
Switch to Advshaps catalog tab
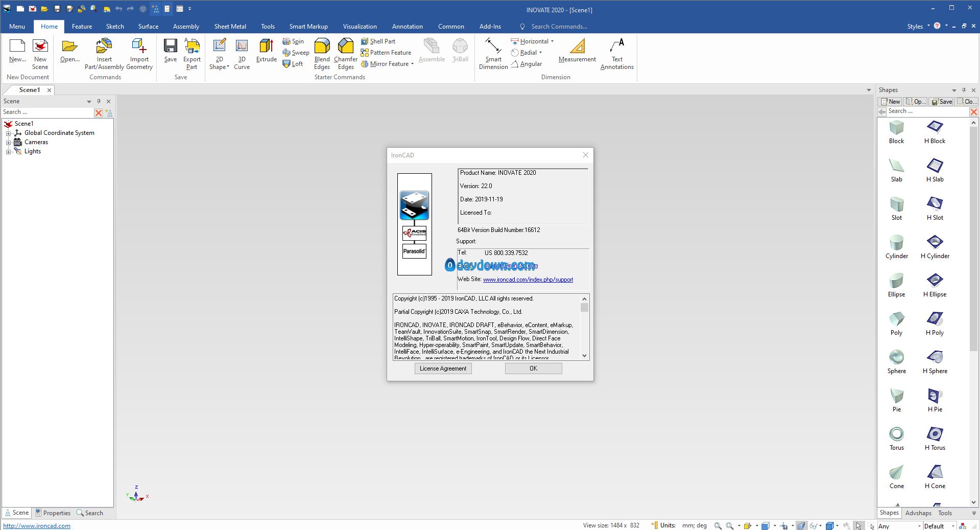click(918, 513)
